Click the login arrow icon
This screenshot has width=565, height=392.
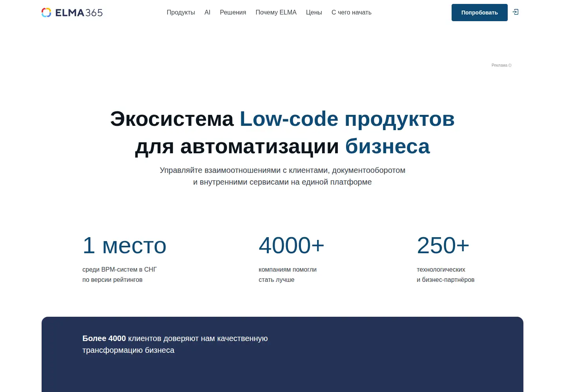coord(516,12)
